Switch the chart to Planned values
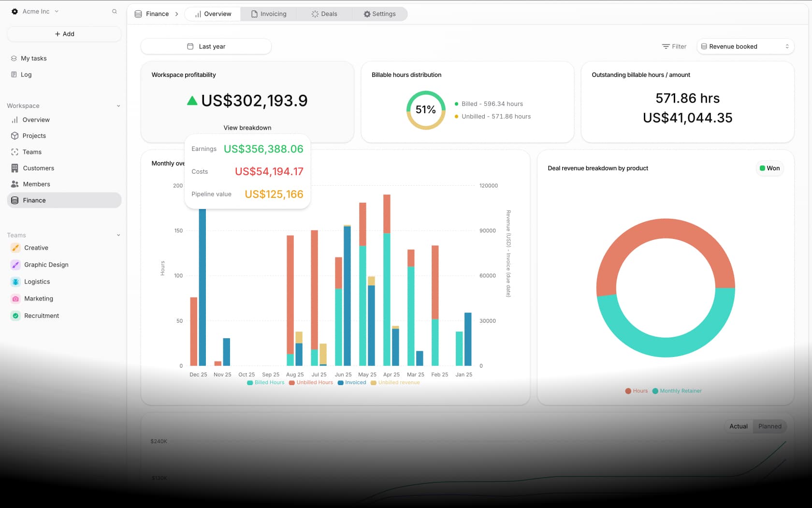The width and height of the screenshot is (812, 508). [769, 426]
